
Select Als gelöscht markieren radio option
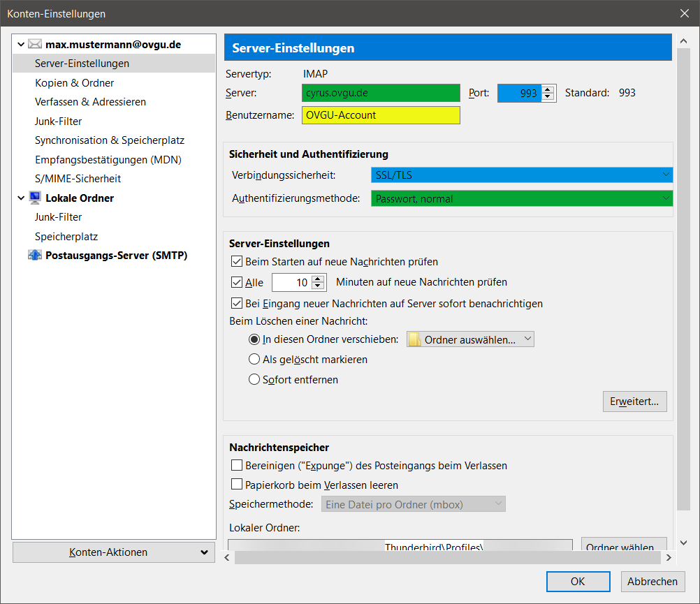click(254, 360)
